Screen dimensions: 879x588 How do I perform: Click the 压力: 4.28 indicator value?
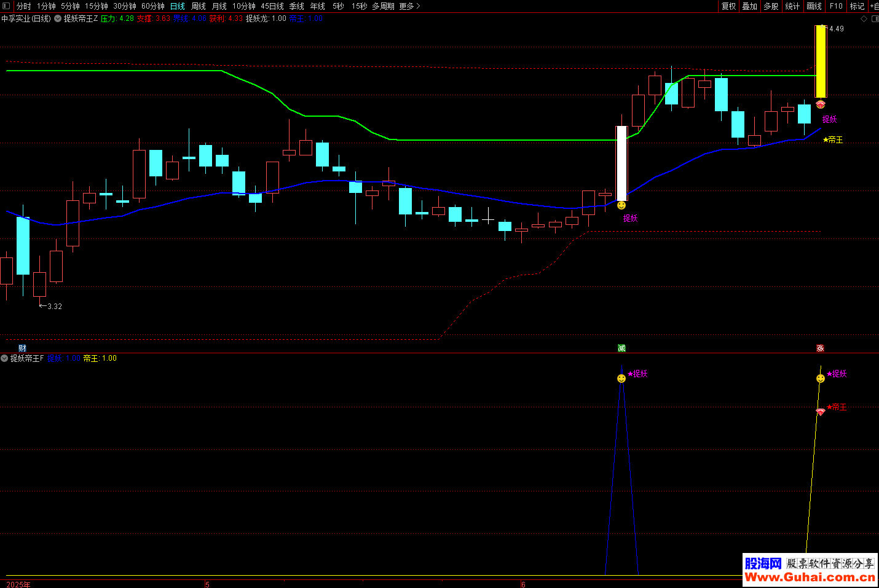117,18
